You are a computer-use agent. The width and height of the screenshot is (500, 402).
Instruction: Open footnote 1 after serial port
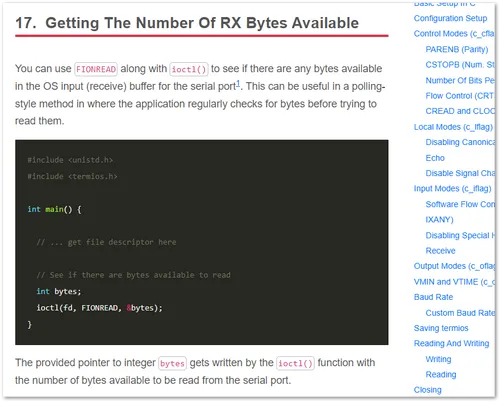[x=238, y=84]
